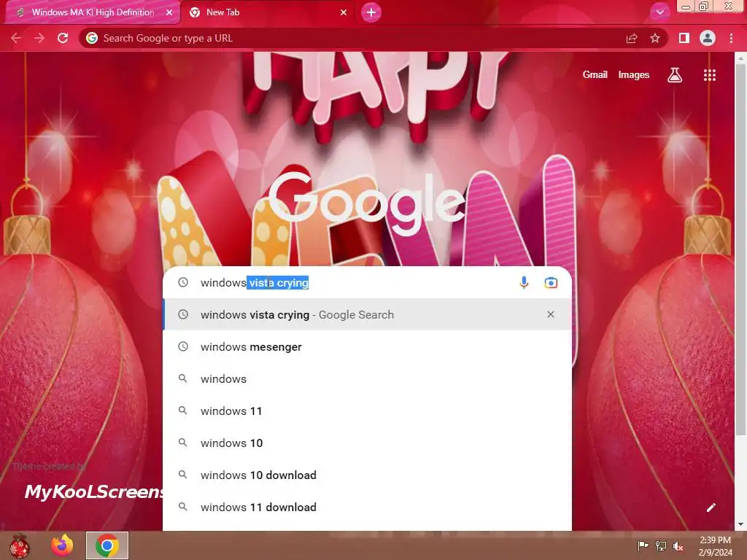Screen dimensions: 747x560
Task: Open the side panel icon
Action: click(x=684, y=38)
